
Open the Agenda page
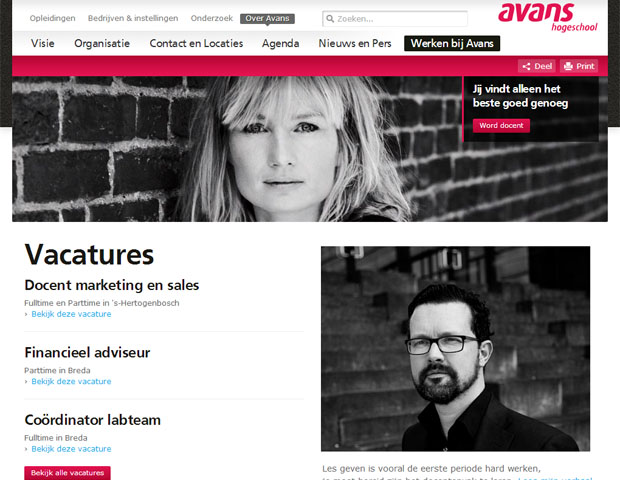click(x=280, y=43)
